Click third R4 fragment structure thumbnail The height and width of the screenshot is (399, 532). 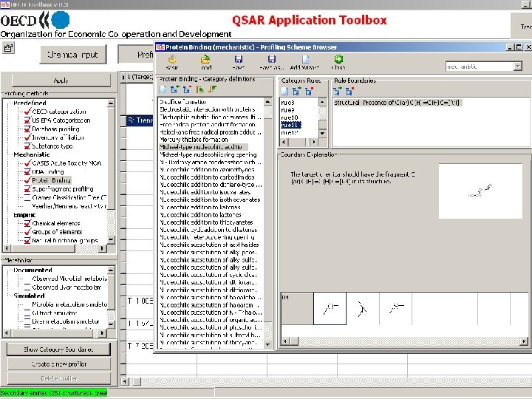coord(395,308)
